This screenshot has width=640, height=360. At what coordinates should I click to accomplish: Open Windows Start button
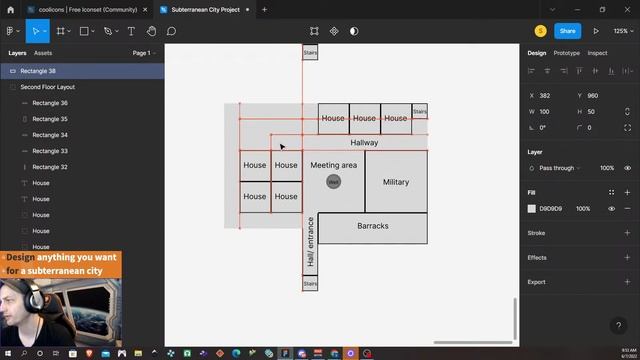(8, 353)
